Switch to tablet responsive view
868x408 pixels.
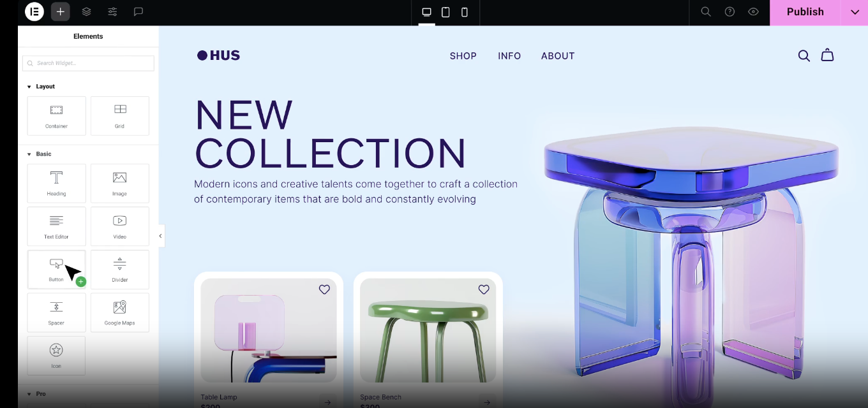445,12
